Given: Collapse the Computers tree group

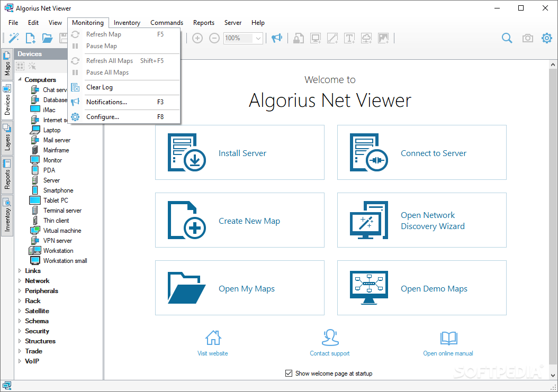Looking at the screenshot, I should (x=20, y=79).
